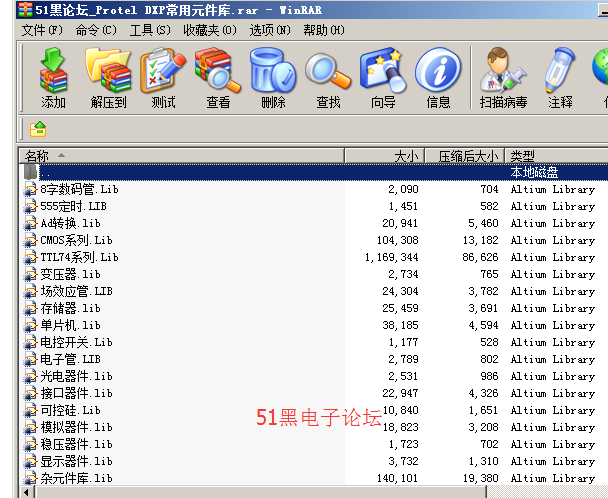
Task: Sort by 类型 column header
Action: [x=556, y=156]
